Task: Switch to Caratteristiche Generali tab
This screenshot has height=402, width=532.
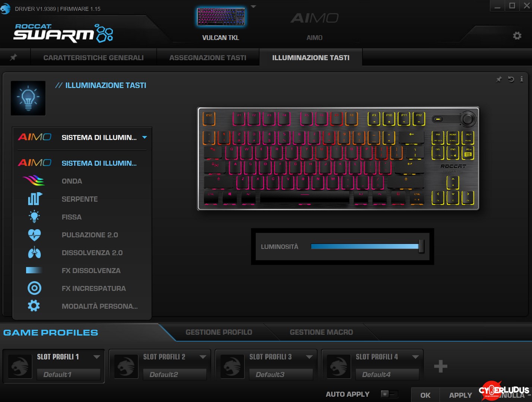Action: [94, 58]
